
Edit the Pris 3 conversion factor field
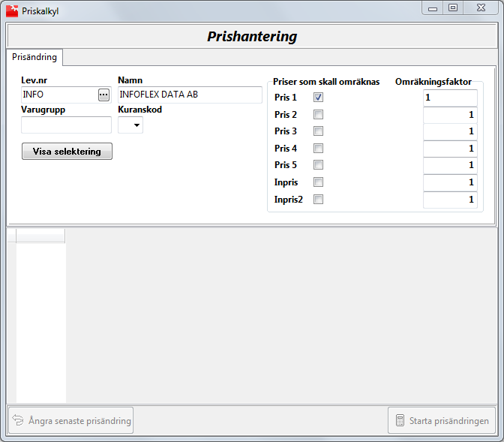450,131
